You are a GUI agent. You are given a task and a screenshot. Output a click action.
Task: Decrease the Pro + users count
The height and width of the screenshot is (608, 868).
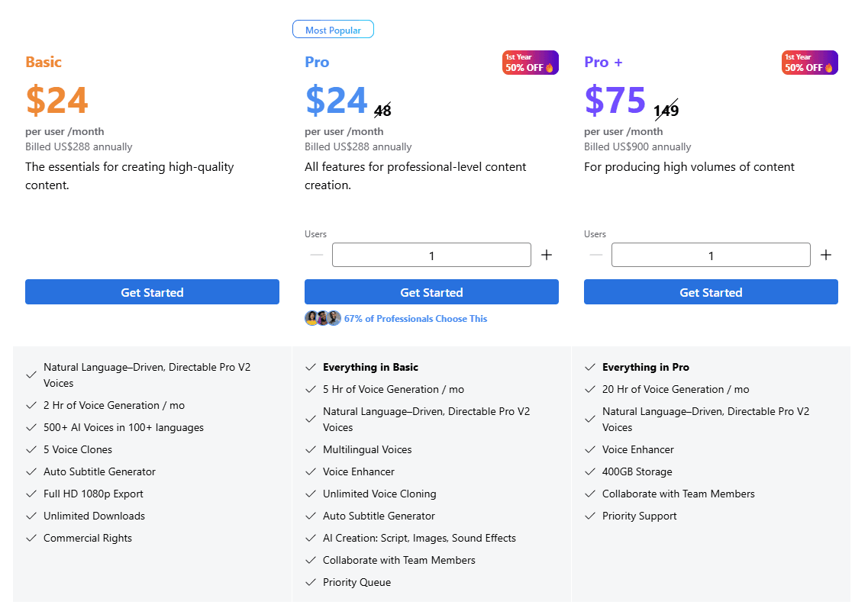pos(596,255)
